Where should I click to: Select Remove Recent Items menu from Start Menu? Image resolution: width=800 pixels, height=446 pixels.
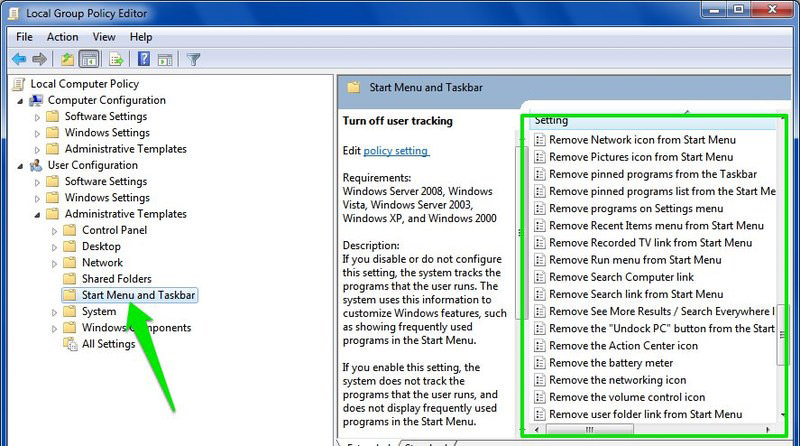(x=657, y=226)
